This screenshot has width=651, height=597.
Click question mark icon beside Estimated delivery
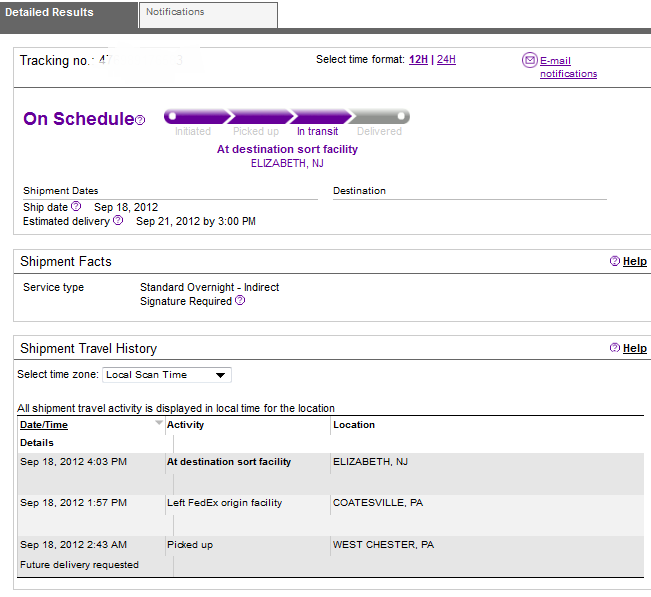118,220
